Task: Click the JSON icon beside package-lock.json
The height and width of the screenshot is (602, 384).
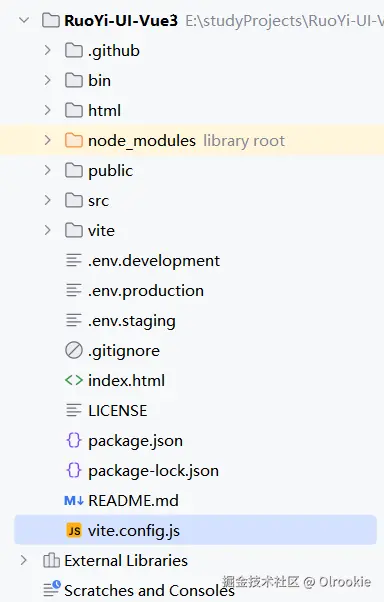Action: [74, 470]
